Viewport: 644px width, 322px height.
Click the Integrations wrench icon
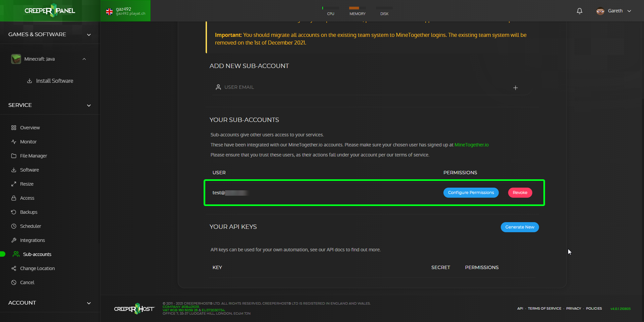[x=14, y=240]
